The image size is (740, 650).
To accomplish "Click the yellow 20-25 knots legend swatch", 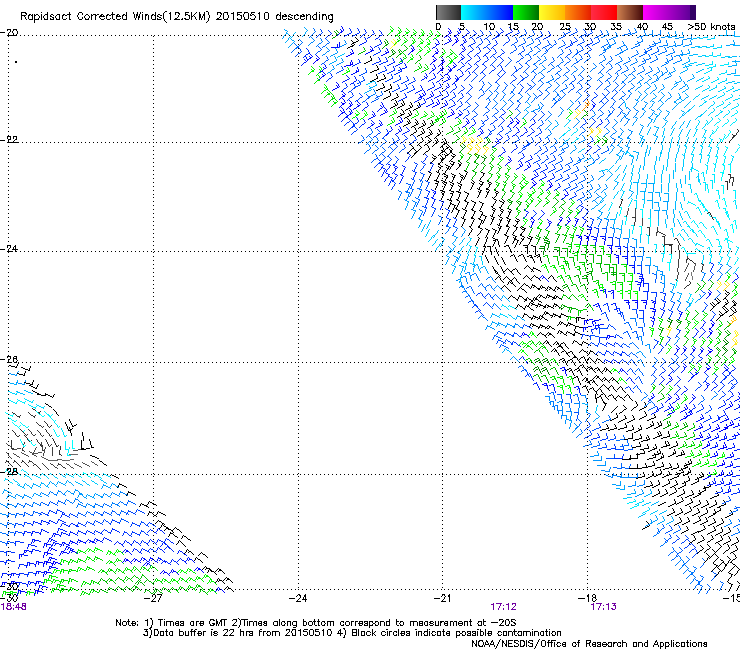I will [x=552, y=12].
